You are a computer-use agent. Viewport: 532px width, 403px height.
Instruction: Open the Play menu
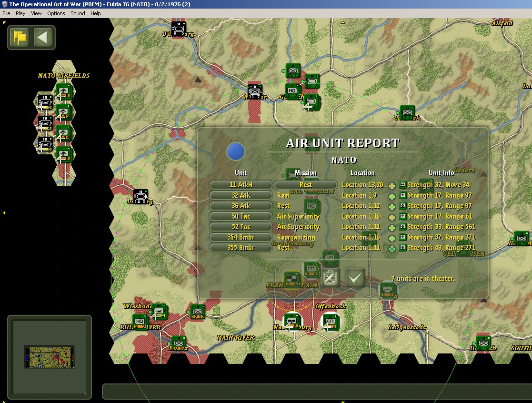coord(20,13)
